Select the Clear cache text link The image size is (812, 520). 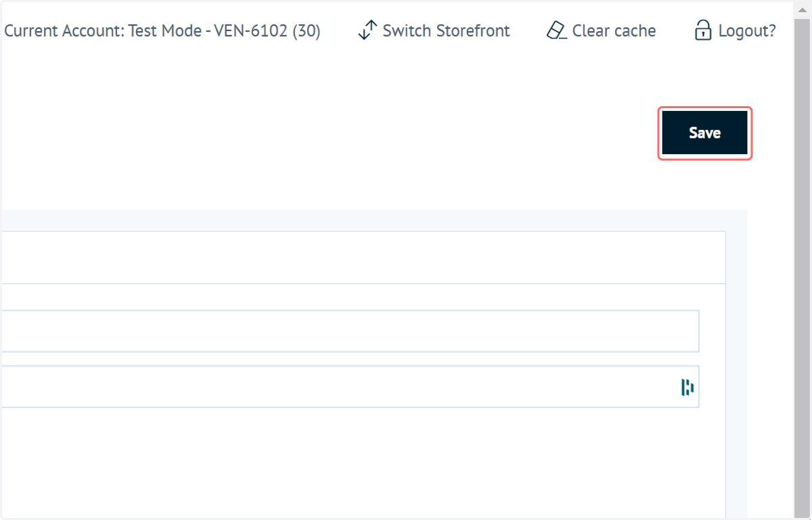(x=614, y=31)
